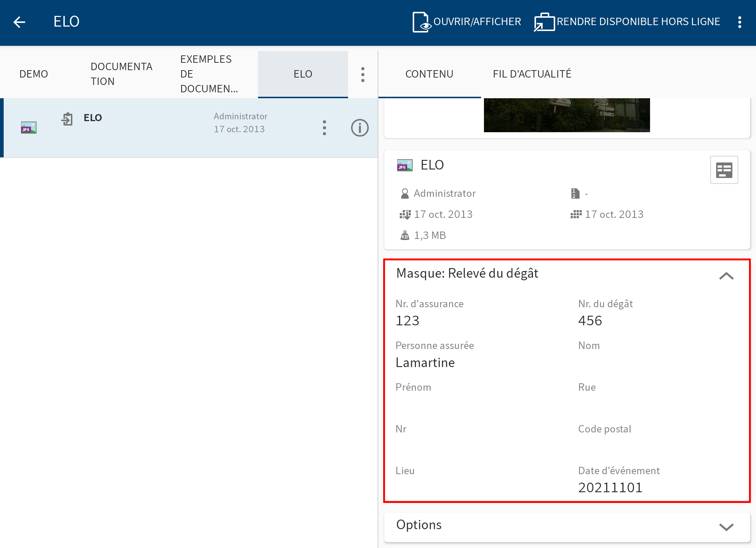Open the top bar overflow menu
The image size is (756, 548).
[739, 22]
